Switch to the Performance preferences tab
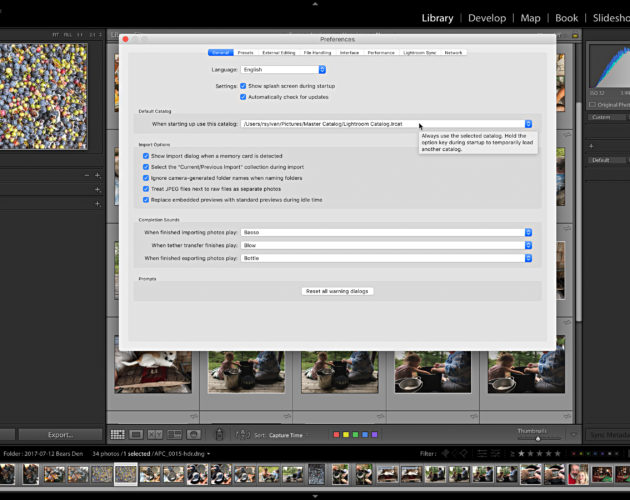Screen dimensions: 630x500 pos(381,53)
